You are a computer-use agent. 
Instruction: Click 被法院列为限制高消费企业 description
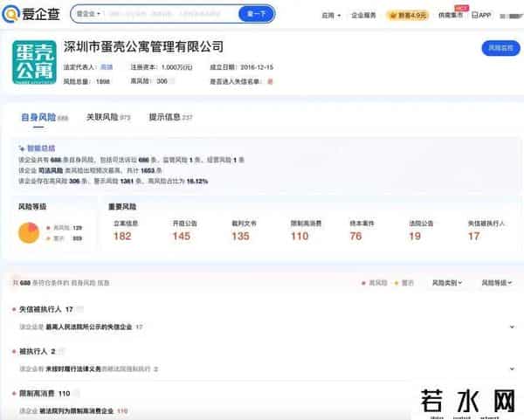(x=76, y=411)
